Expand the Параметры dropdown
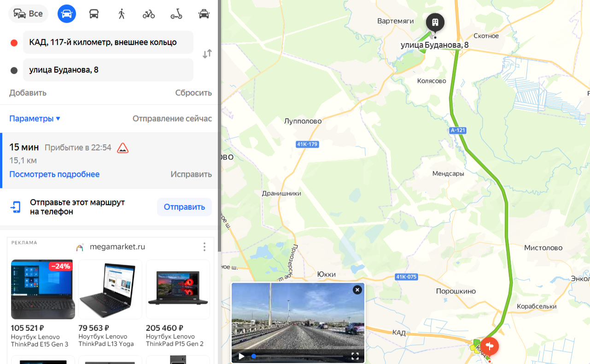590x364 pixels. tap(35, 119)
